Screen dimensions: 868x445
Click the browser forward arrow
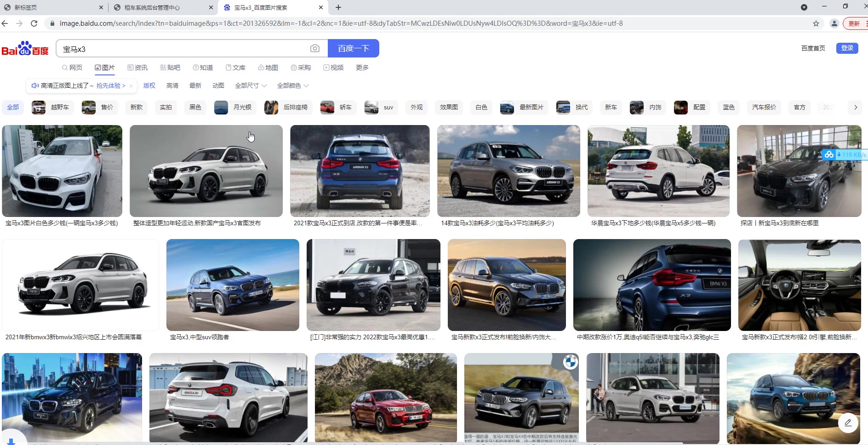click(x=19, y=23)
